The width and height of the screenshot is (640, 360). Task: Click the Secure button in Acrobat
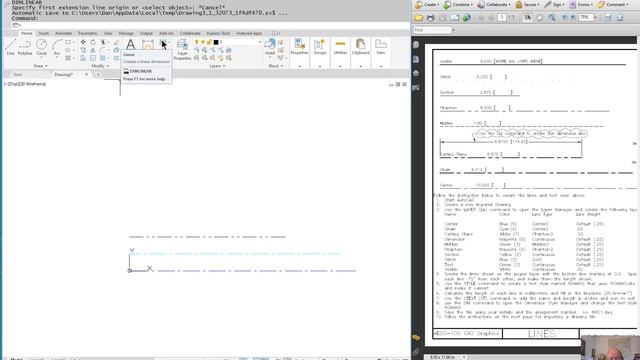coord(526,4)
